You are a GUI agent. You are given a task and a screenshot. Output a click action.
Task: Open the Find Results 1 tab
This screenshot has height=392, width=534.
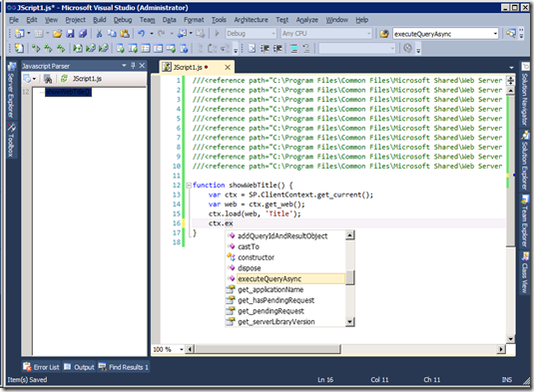124,367
